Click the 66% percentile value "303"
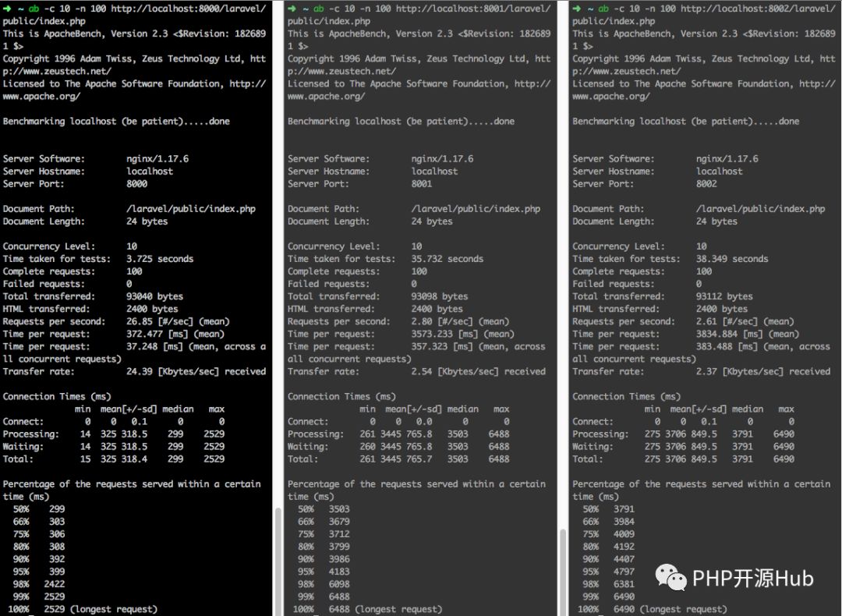Image resolution: width=842 pixels, height=616 pixels. 57,522
